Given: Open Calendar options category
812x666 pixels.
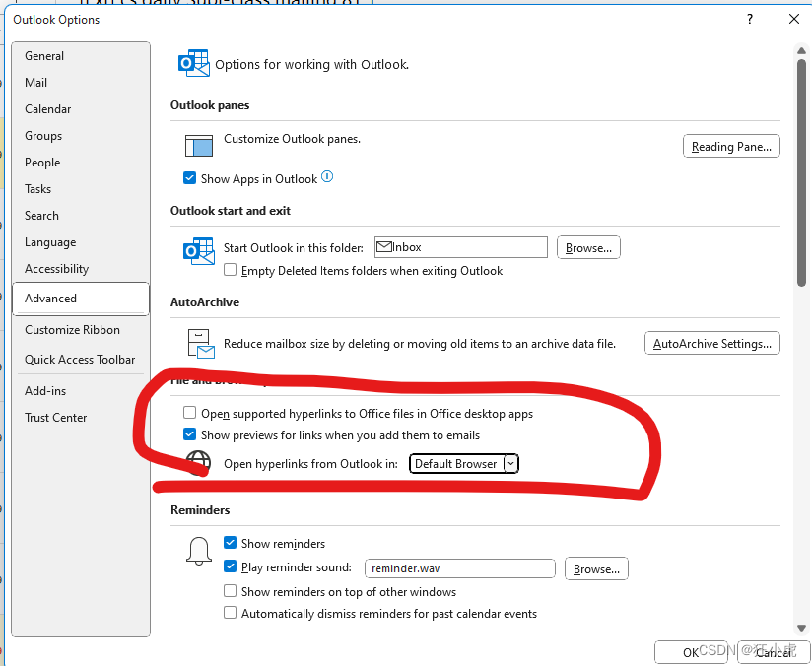Looking at the screenshot, I should point(81,109).
